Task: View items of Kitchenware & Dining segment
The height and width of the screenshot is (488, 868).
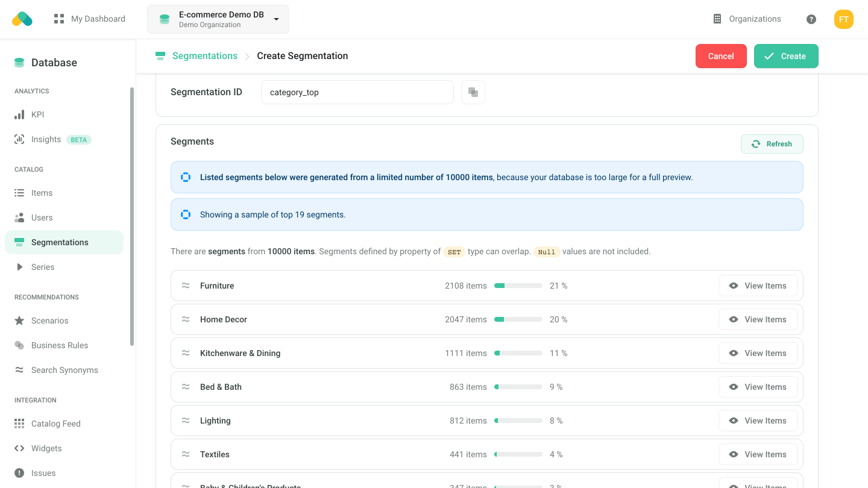Action: [758, 353]
